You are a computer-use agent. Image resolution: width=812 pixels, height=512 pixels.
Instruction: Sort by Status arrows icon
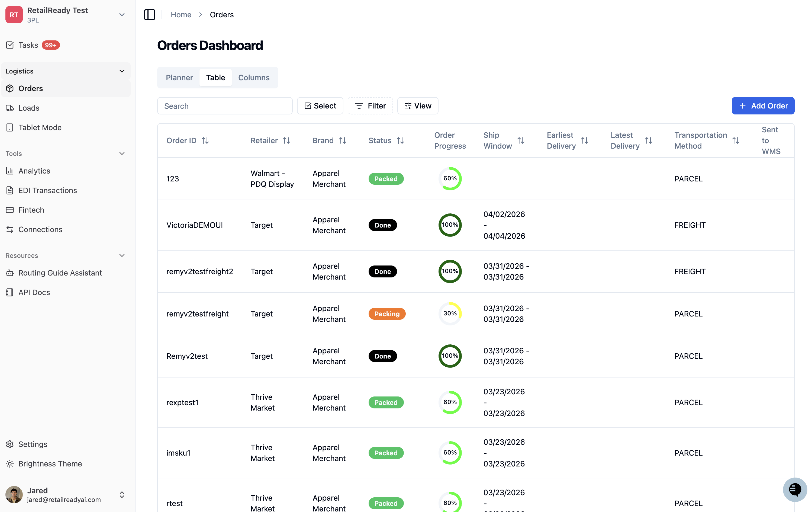pyautogui.click(x=400, y=140)
